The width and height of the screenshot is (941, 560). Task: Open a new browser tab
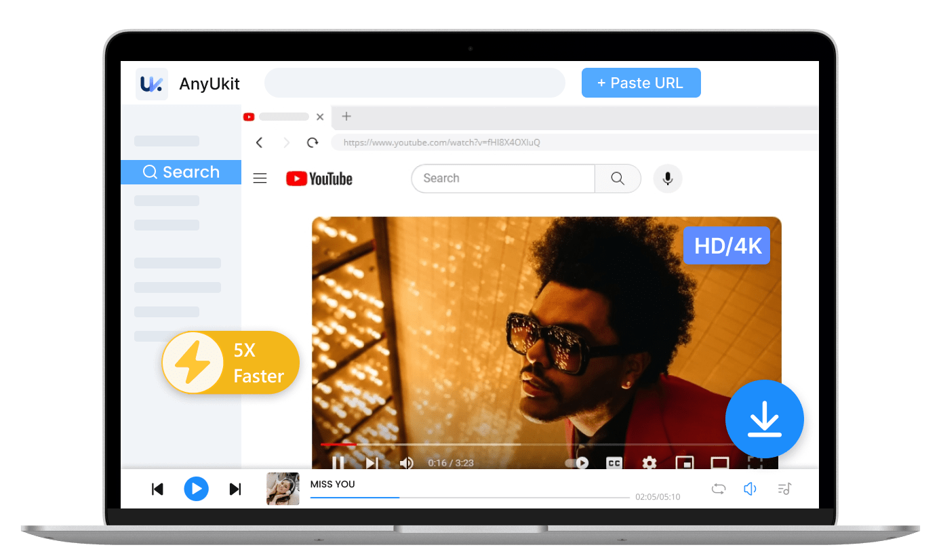pos(346,116)
